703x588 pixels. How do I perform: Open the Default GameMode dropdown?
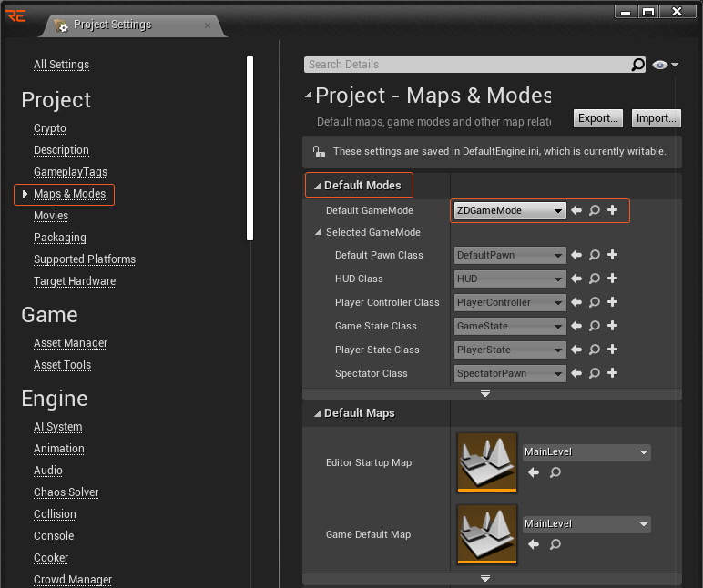pos(509,210)
